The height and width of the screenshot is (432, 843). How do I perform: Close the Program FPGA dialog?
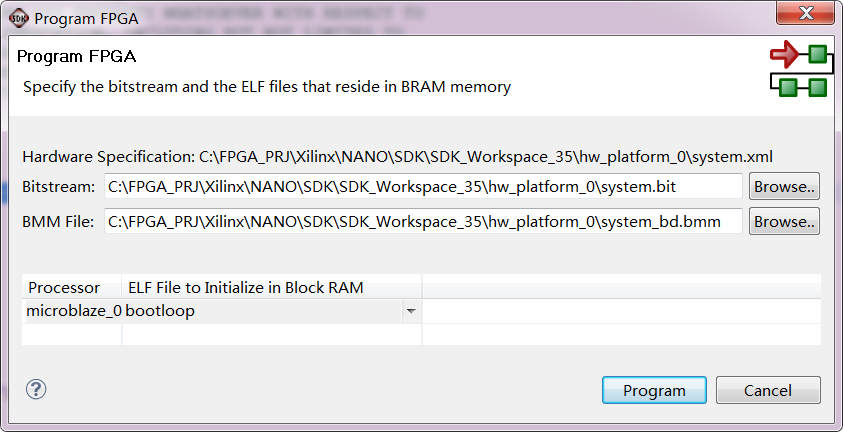point(802,17)
